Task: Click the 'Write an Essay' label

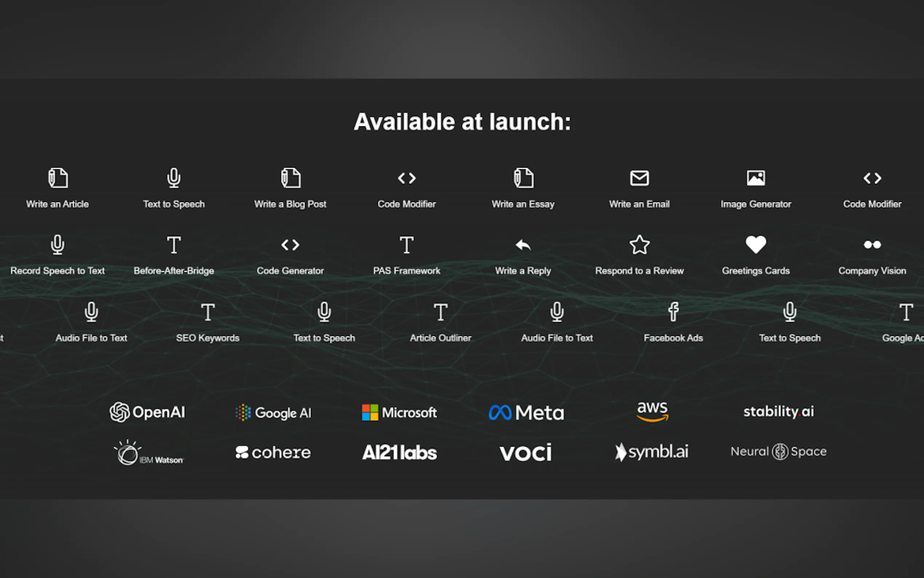Action: (x=523, y=204)
